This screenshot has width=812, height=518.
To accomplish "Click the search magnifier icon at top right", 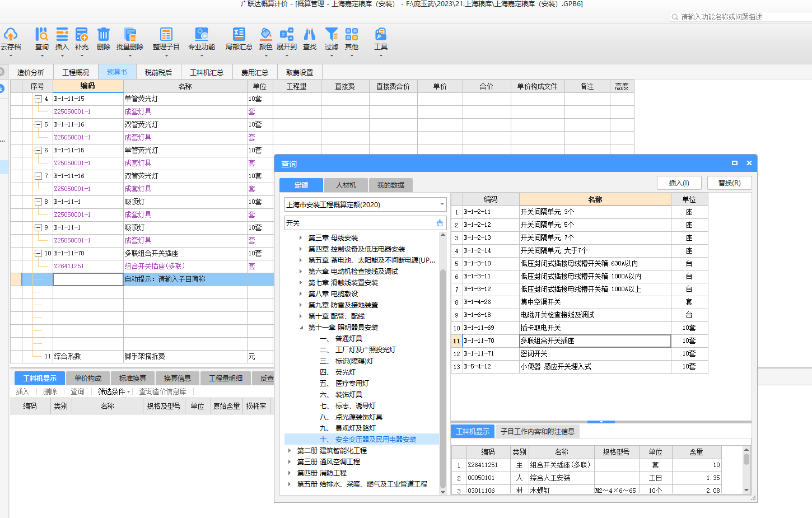I will pos(675,17).
